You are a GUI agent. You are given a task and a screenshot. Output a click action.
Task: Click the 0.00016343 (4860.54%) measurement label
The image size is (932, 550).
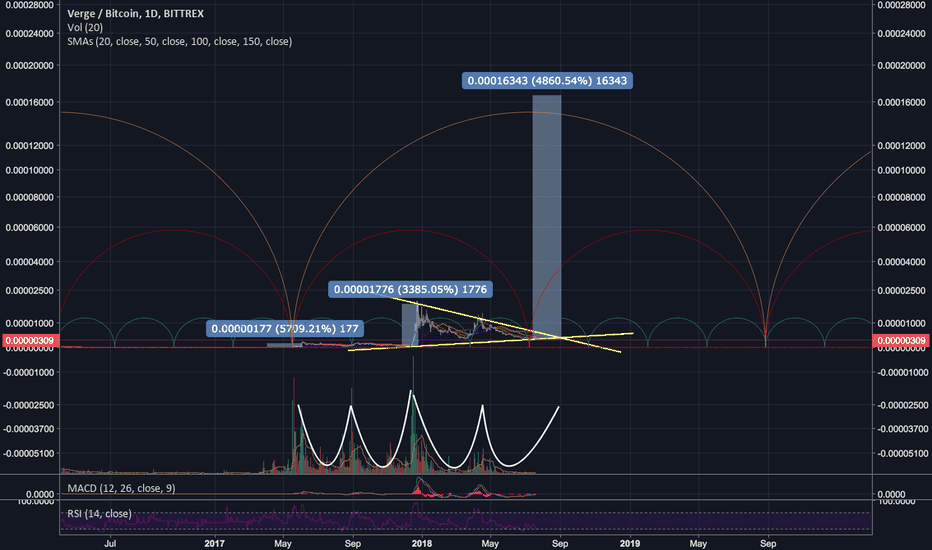pos(547,81)
